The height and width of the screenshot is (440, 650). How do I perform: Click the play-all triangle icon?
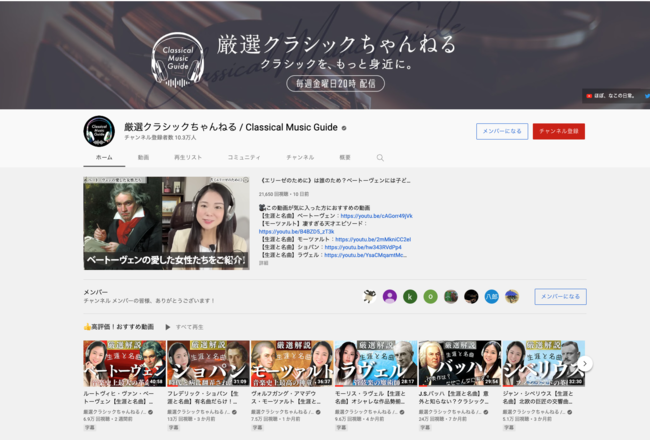(x=168, y=327)
